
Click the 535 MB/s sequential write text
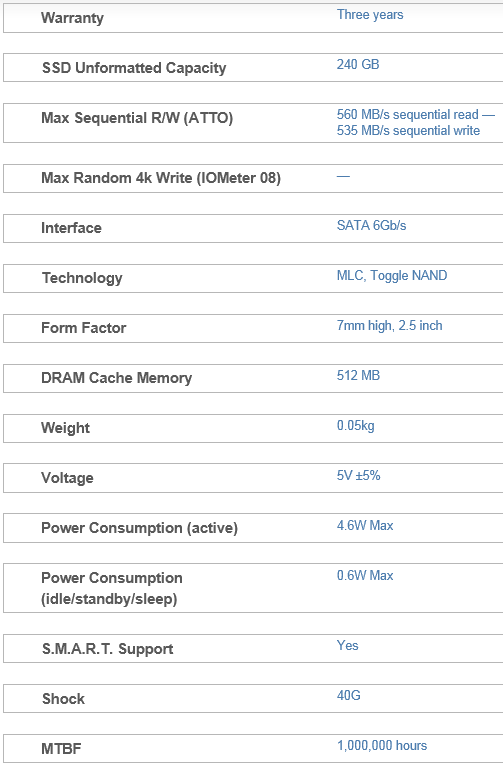click(408, 130)
